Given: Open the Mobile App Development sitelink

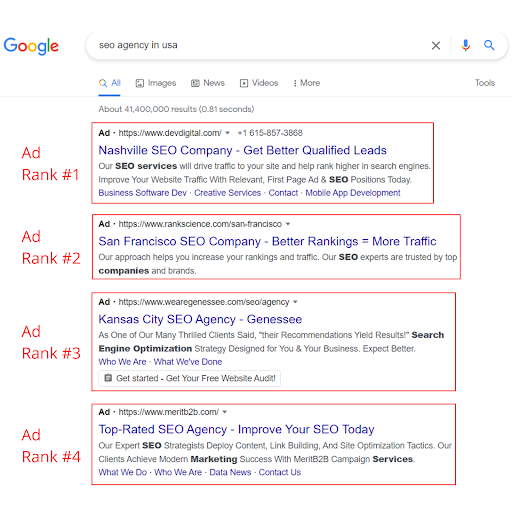Looking at the screenshot, I should [353, 193].
